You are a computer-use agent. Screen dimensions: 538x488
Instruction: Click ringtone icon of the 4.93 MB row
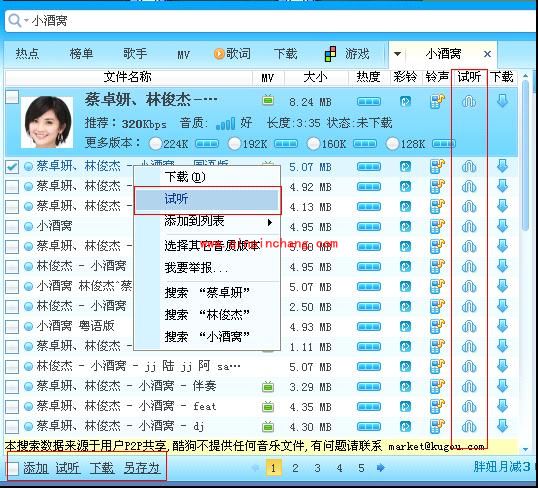(x=437, y=326)
